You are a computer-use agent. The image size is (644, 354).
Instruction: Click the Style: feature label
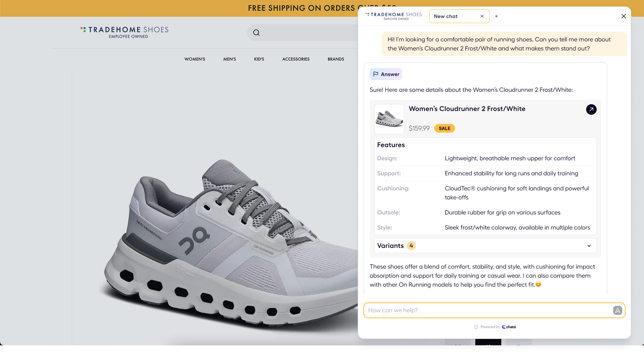[x=384, y=228]
